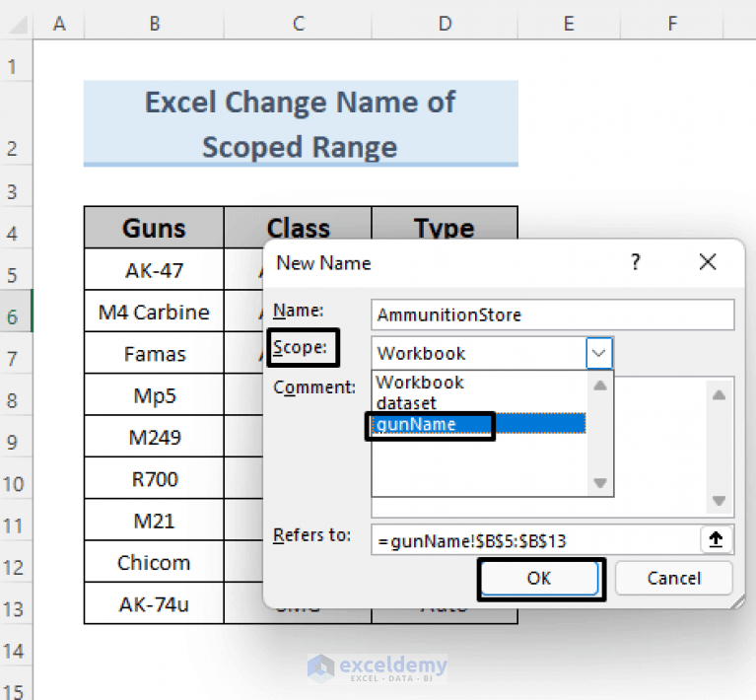Click the title cell Excel Change Name of Scoped Range

[x=301, y=123]
